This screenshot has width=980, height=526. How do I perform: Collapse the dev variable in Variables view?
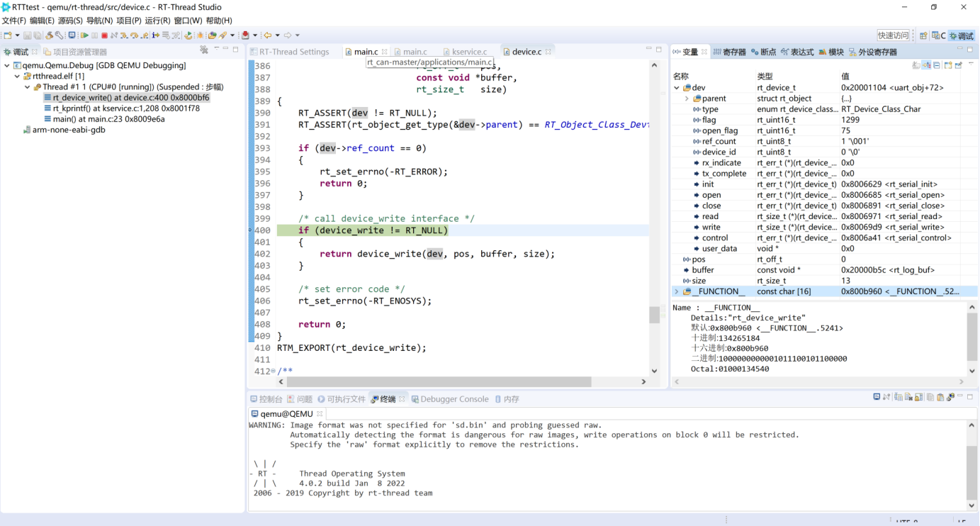[677, 87]
